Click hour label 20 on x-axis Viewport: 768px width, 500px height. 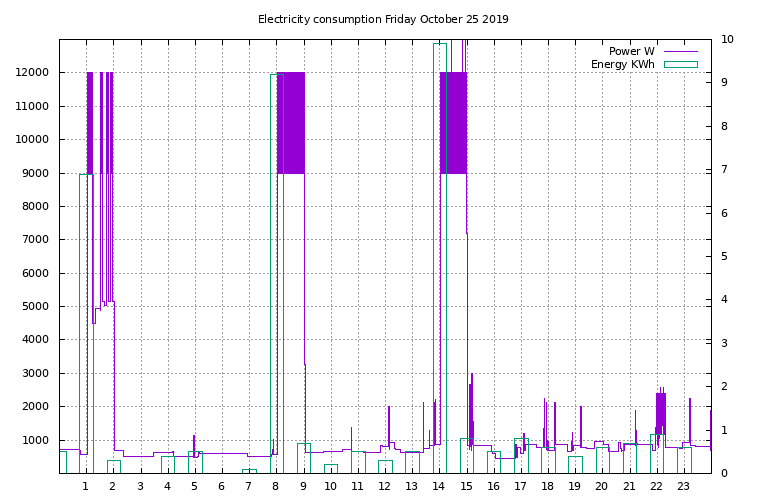pos(601,486)
